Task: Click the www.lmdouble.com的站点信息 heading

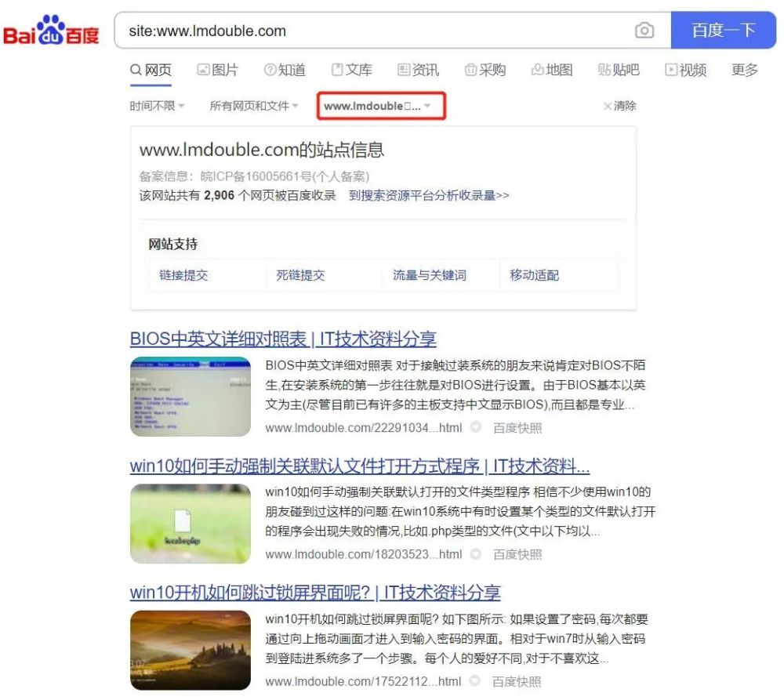Action: coord(262,150)
